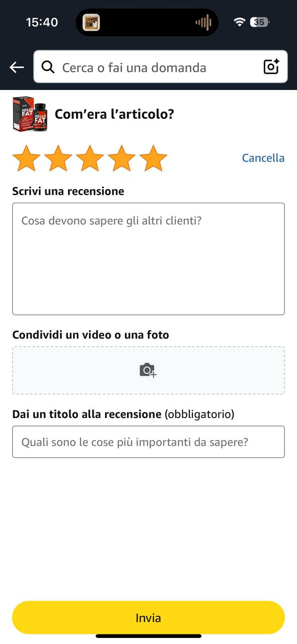297x644 pixels.
Task: Select the first rating star
Action: pyautogui.click(x=26, y=158)
